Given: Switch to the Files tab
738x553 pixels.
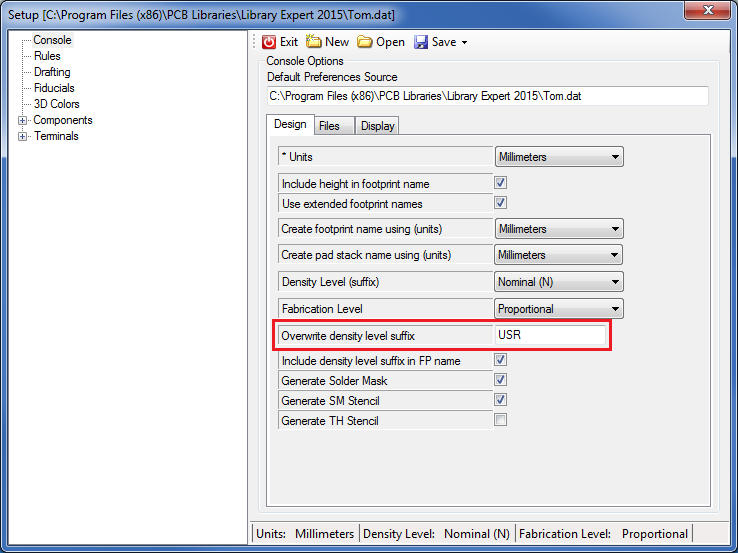Looking at the screenshot, I should (x=329, y=126).
